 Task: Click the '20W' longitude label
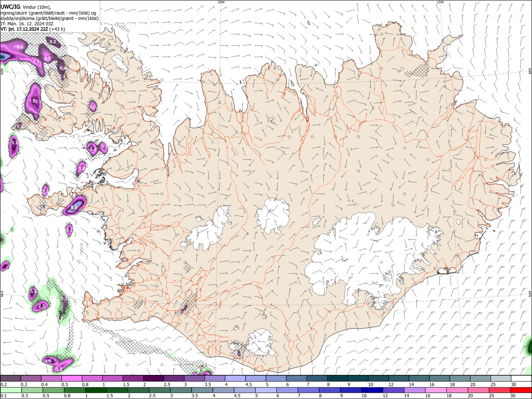click(221, 2)
